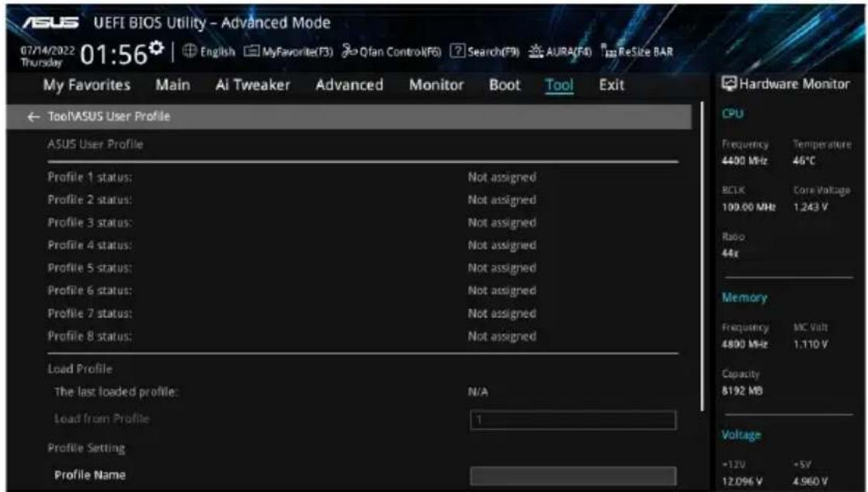
Task: Open the Search(F9) question mark icon
Action: tap(457, 51)
